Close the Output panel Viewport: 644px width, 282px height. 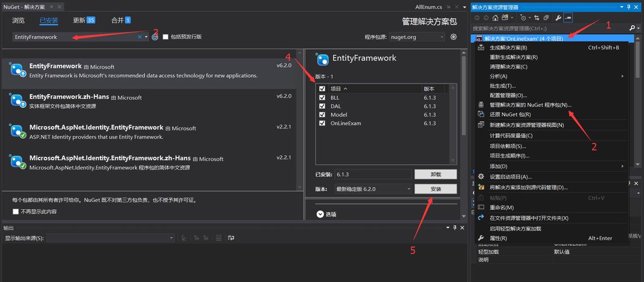tap(462, 227)
